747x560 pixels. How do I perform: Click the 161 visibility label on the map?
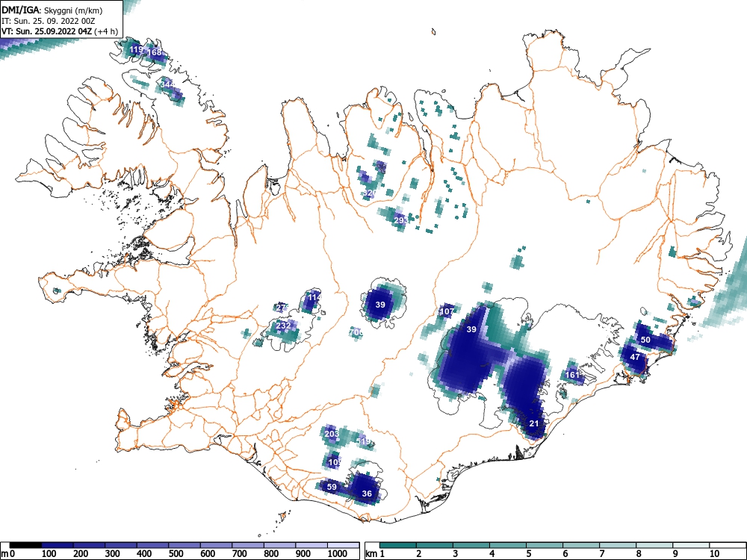(x=572, y=375)
